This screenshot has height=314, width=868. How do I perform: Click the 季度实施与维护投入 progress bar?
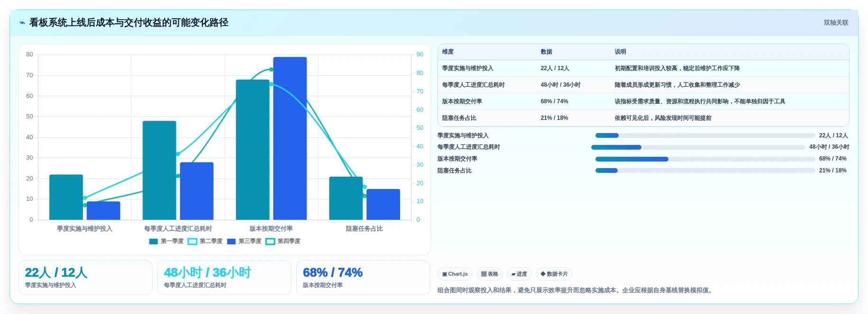[705, 135]
